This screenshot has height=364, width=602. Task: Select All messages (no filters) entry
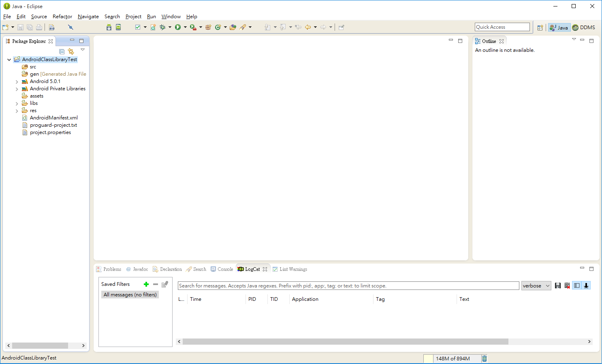pos(130,295)
